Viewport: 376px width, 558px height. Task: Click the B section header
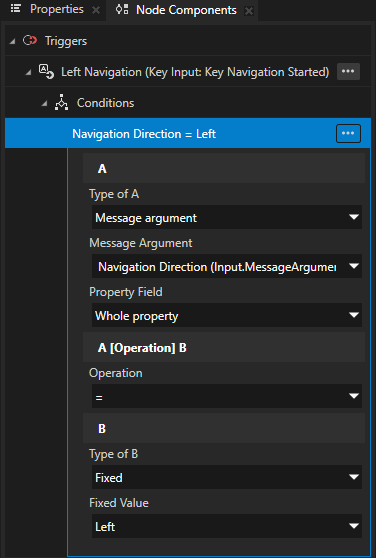click(x=224, y=428)
